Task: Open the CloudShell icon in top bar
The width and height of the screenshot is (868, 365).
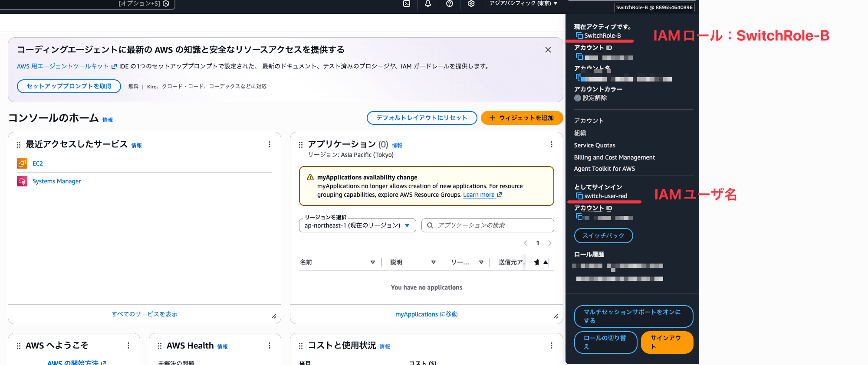Action: (407, 3)
